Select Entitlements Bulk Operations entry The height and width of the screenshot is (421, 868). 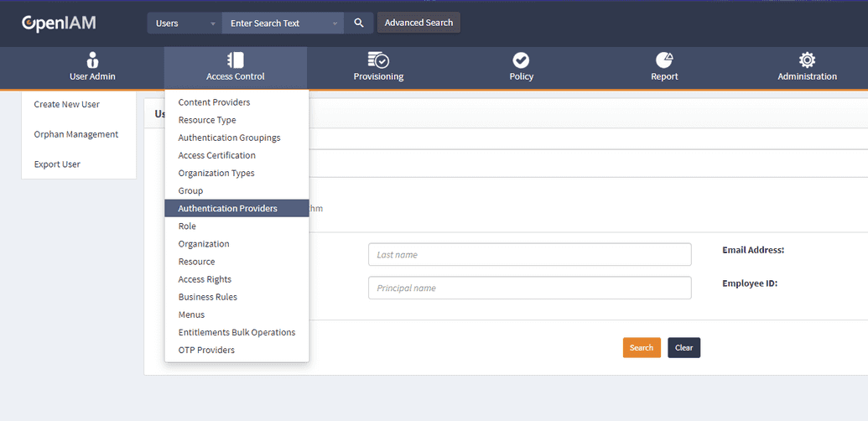(x=236, y=332)
